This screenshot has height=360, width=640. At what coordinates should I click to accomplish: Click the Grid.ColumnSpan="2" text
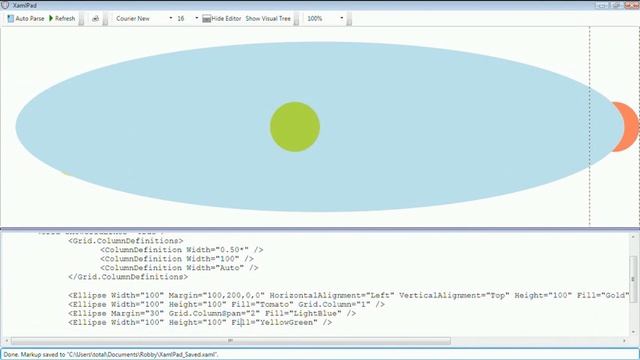pyautogui.click(x=214, y=313)
